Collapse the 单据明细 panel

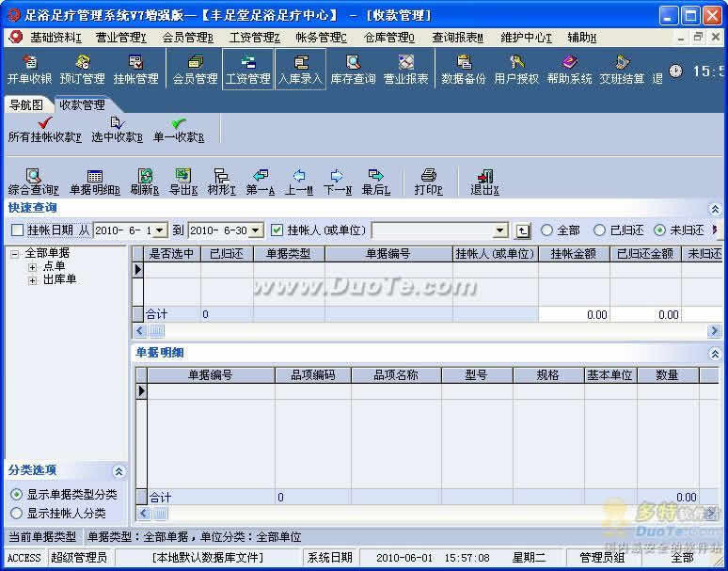click(715, 355)
